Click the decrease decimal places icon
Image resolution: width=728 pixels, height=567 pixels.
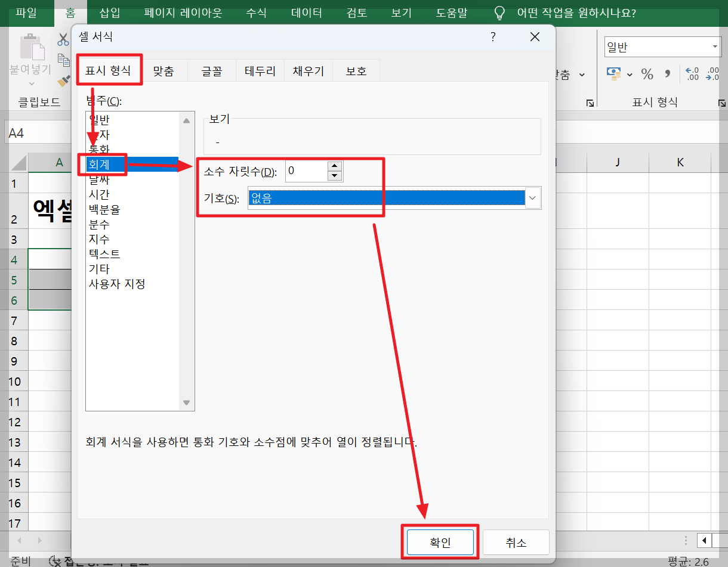tap(712, 74)
